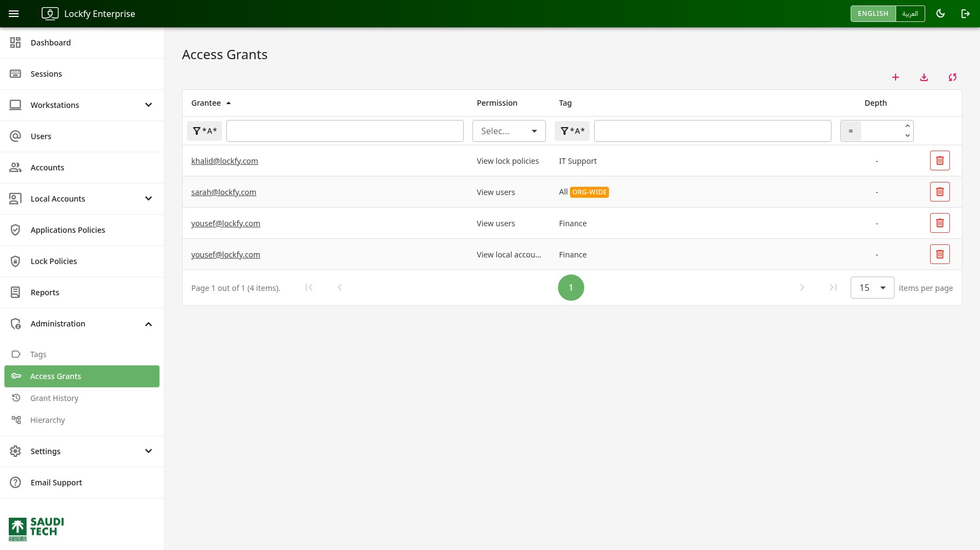Open Users page in sidebar

tap(82, 136)
